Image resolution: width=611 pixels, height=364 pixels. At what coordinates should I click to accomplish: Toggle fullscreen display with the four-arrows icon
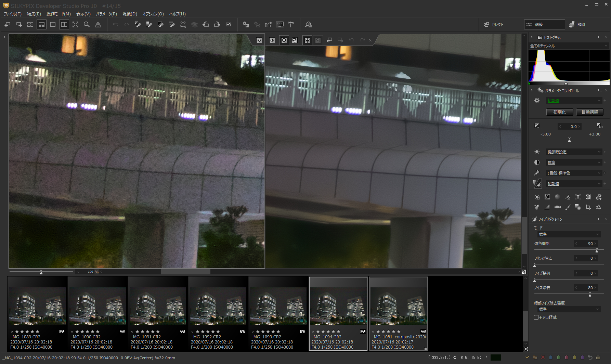pyautogui.click(x=75, y=25)
